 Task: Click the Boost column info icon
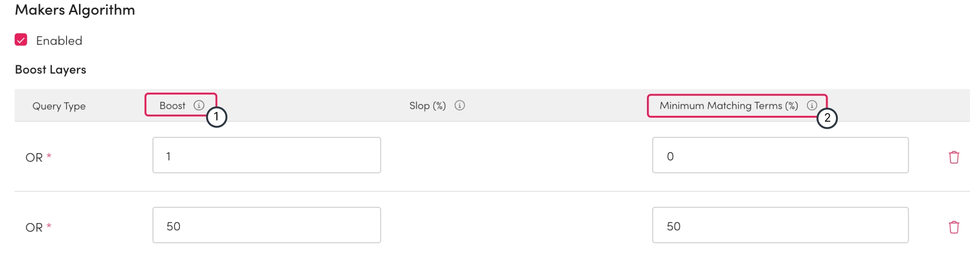tap(199, 105)
